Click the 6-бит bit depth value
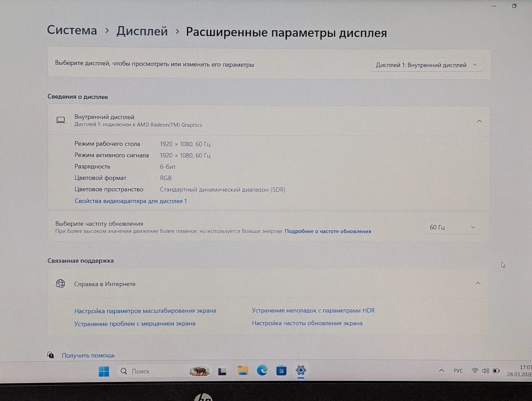 tap(168, 167)
